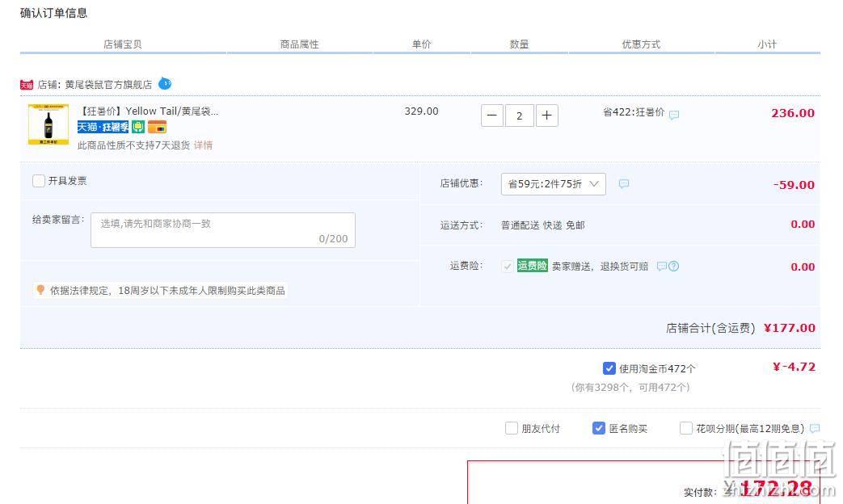Open the comment icon next to 省422:狂暑价
This screenshot has height=504, width=843.
674,115
